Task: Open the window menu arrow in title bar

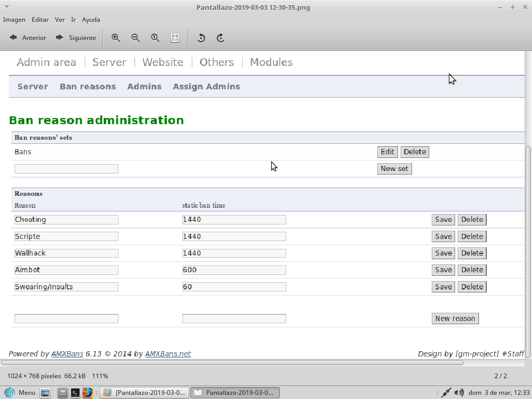Action: (6, 7)
